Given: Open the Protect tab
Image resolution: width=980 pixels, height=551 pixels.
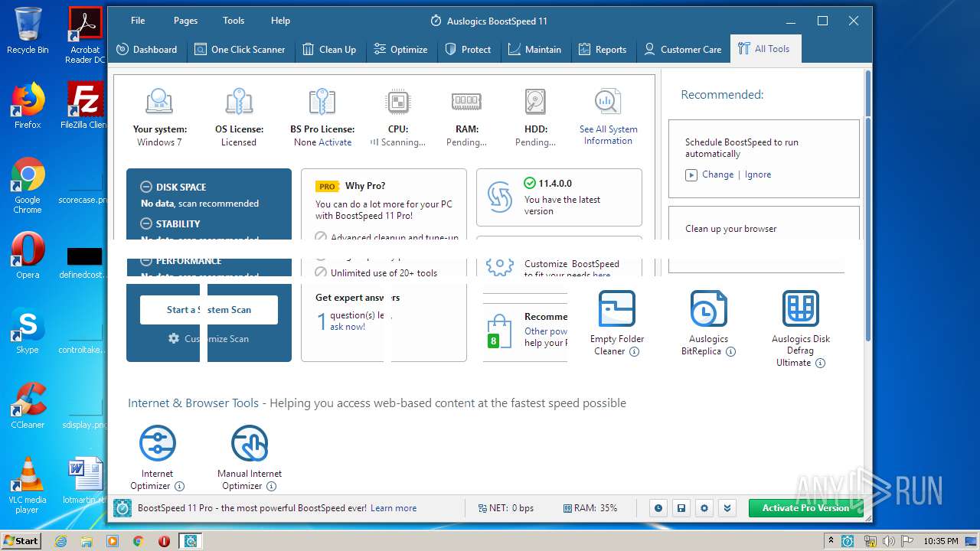Looking at the screenshot, I should pyautogui.click(x=468, y=49).
